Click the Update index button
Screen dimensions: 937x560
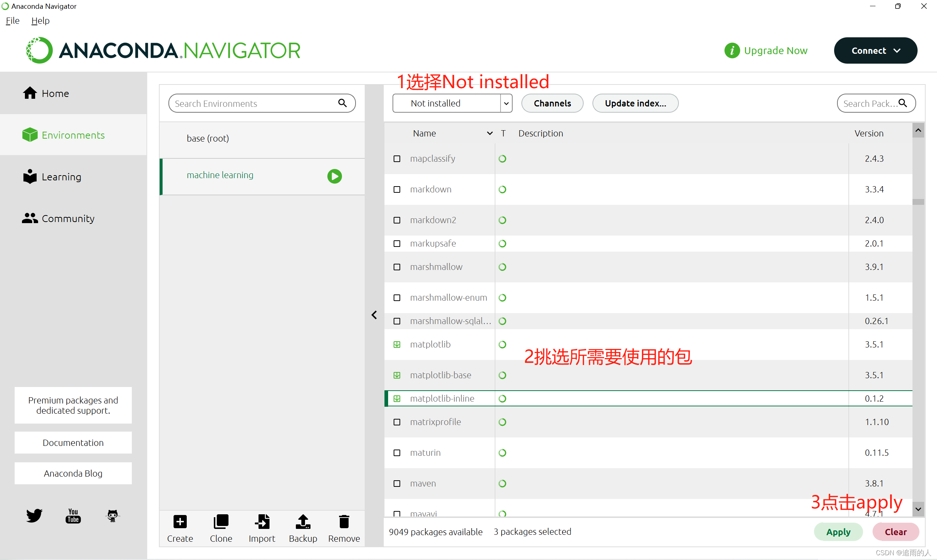(635, 104)
